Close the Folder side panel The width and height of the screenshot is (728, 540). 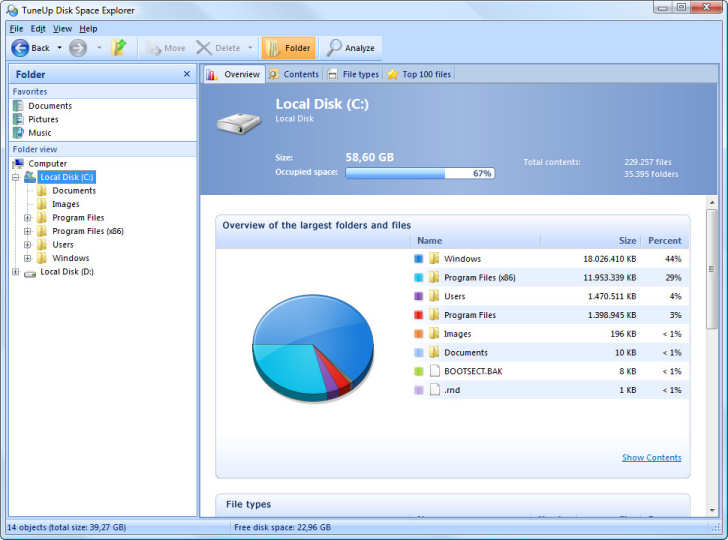tap(187, 74)
